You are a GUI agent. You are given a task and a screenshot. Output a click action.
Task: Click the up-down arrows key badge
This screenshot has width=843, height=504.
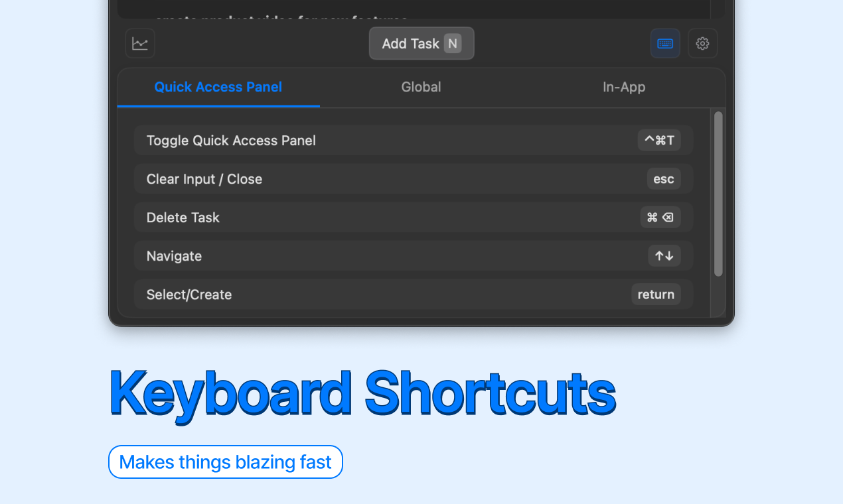click(x=664, y=256)
